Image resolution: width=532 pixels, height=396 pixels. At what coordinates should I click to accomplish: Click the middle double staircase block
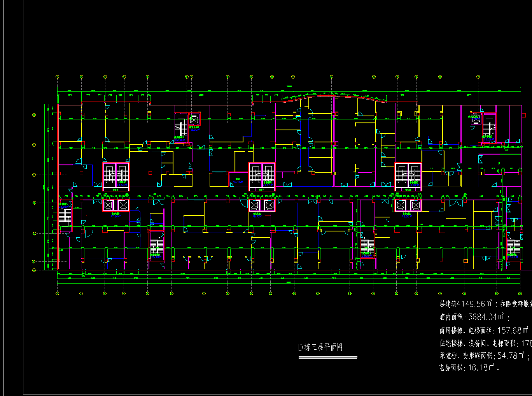pyautogui.click(x=262, y=175)
